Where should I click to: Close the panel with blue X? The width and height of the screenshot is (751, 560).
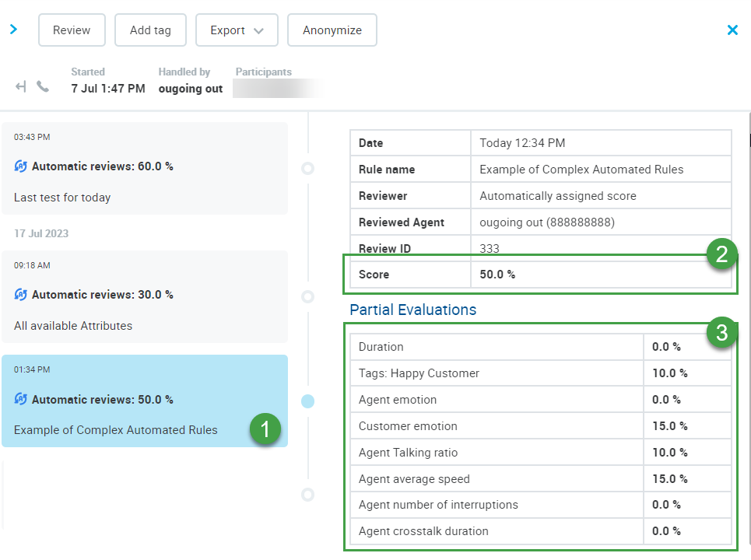tap(732, 30)
